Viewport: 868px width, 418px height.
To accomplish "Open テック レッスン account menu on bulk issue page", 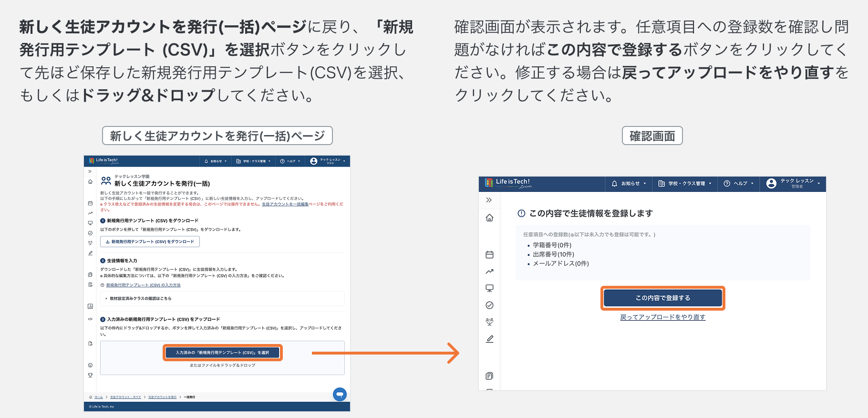I will (328, 161).
